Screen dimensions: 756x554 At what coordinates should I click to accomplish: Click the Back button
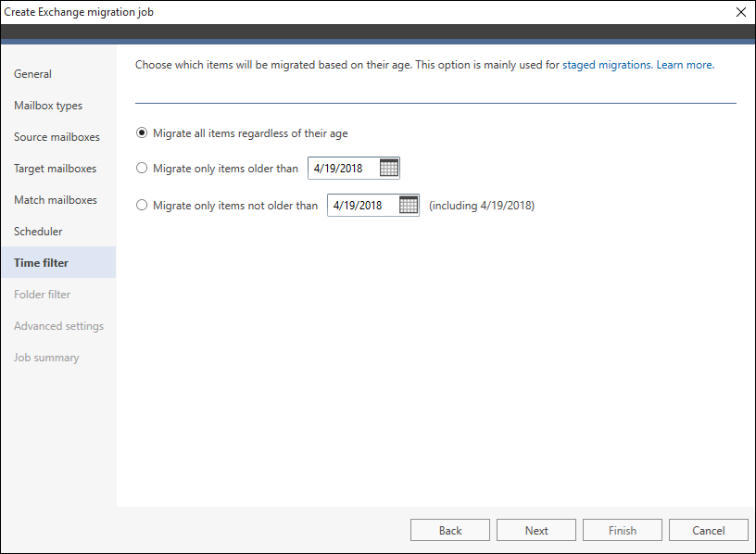pos(450,530)
